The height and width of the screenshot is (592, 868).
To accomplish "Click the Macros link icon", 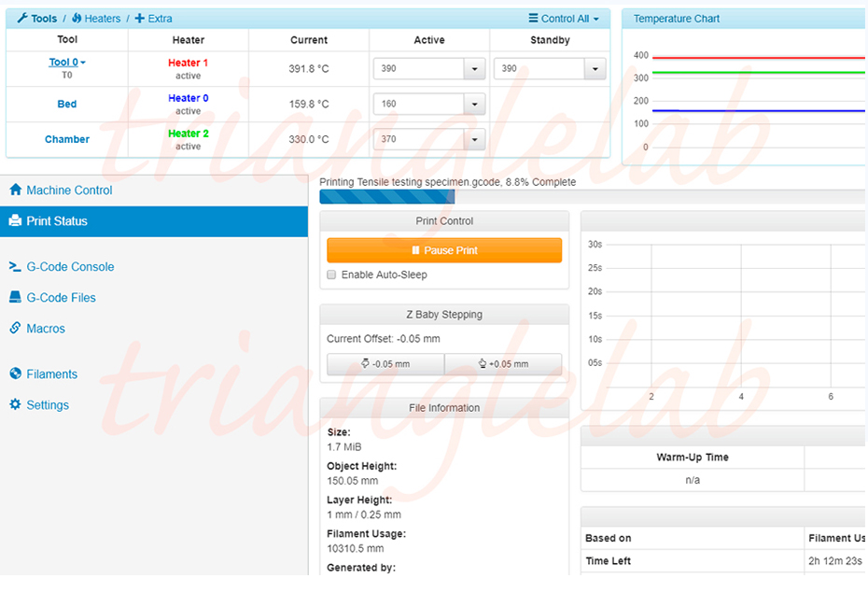I will [15, 329].
